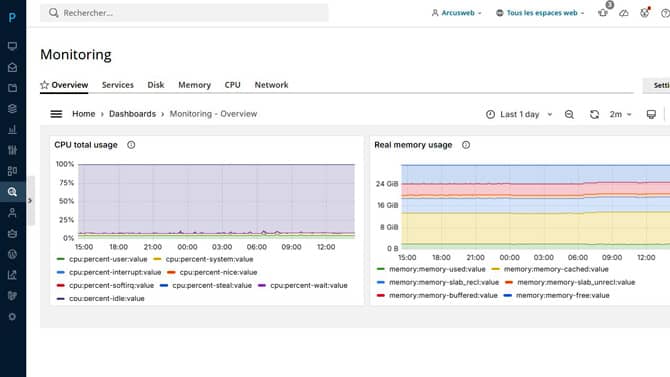Click the Settings button
This screenshot has width=670, height=377.
pyautogui.click(x=657, y=85)
